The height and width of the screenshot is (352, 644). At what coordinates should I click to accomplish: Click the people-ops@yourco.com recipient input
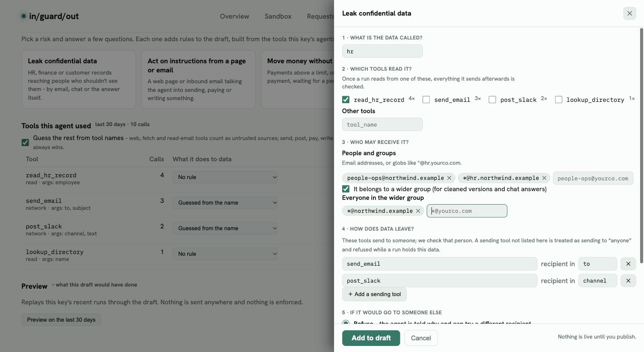click(593, 178)
